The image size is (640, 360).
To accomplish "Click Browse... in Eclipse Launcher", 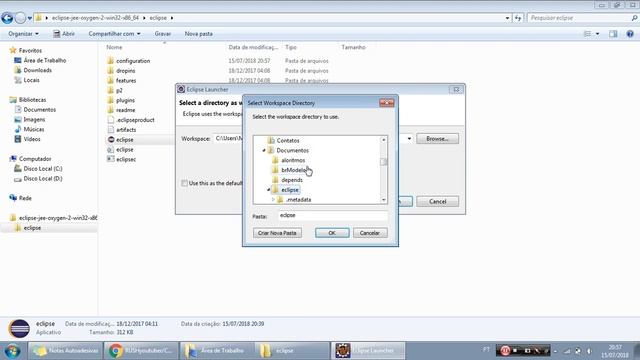I will (437, 139).
